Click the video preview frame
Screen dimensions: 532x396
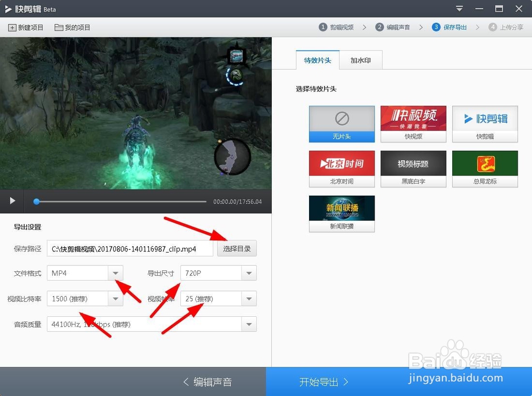click(x=136, y=113)
